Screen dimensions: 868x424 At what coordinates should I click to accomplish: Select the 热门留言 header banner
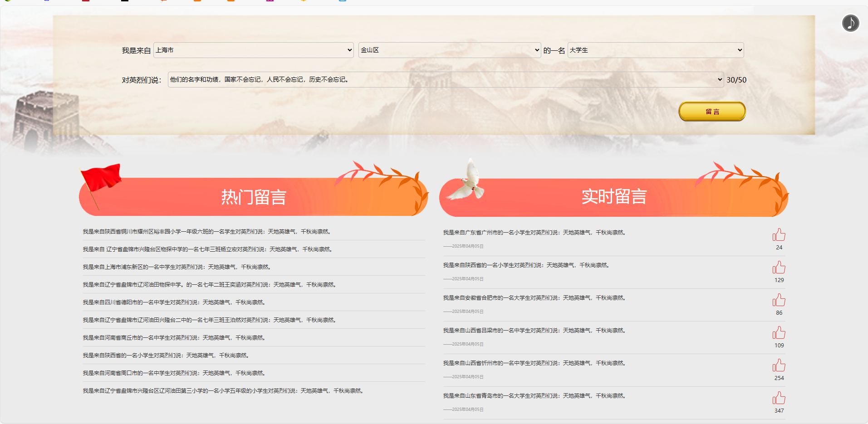[x=254, y=197]
